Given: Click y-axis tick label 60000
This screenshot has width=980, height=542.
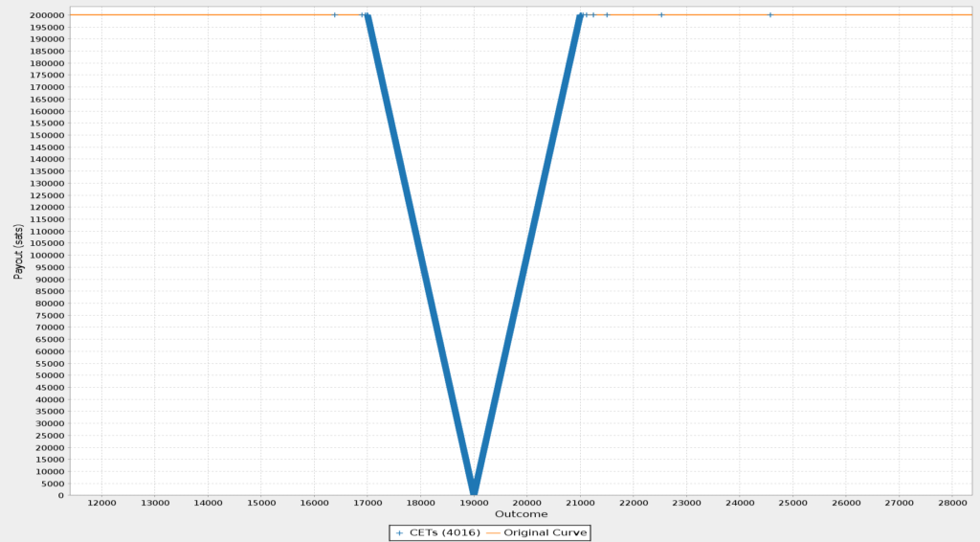Looking at the screenshot, I should pyautogui.click(x=52, y=351).
